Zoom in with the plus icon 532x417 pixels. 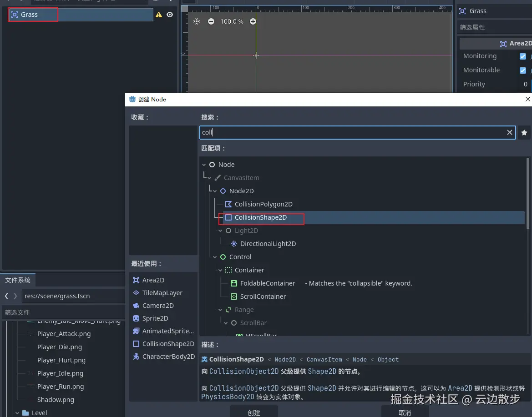(253, 21)
